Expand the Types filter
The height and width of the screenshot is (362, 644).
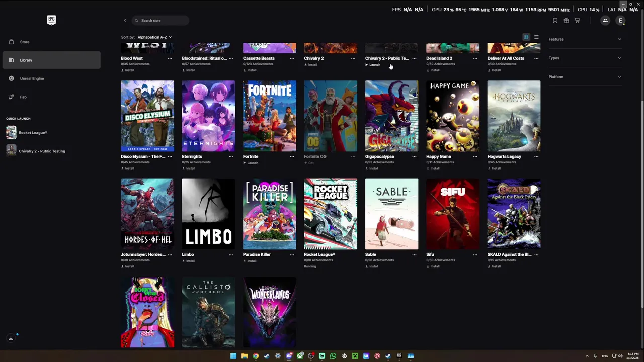pos(585,58)
